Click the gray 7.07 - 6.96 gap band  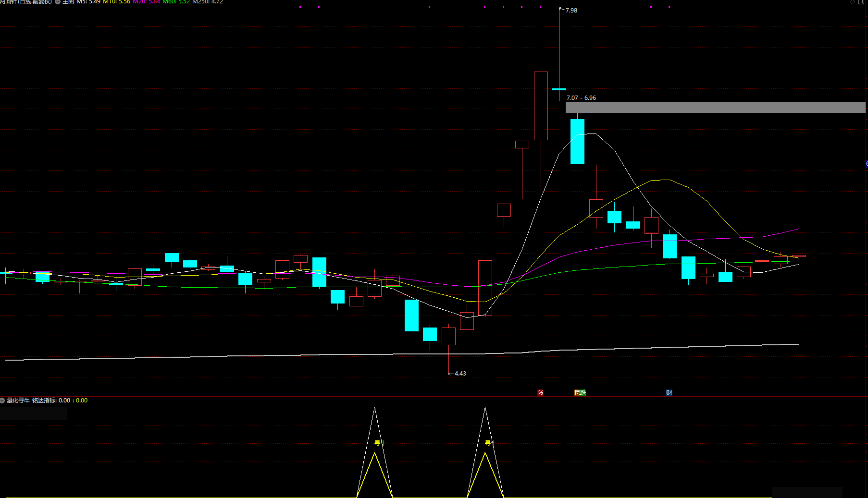tap(715, 107)
